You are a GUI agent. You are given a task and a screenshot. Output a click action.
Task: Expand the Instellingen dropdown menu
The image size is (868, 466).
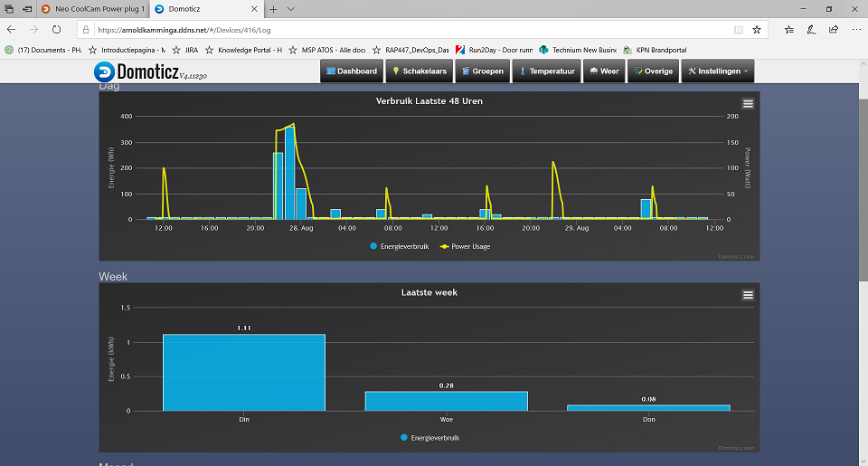717,71
